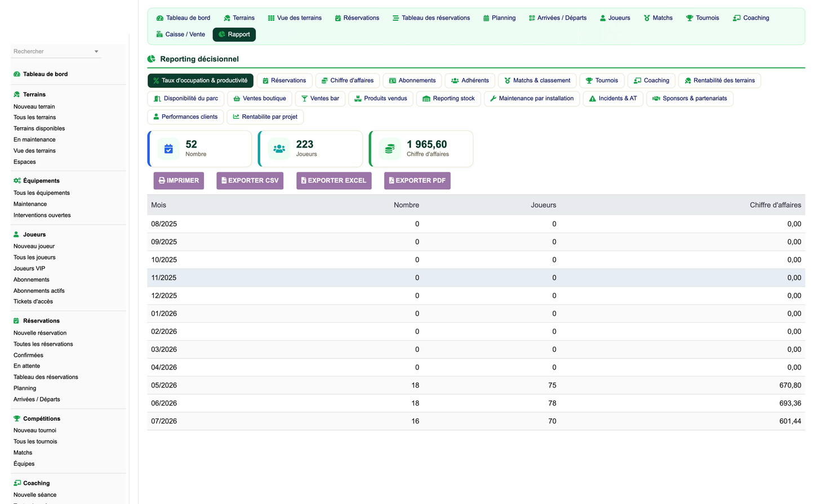Open Produits vendus report tab
The image size is (814, 504).
coord(381,99)
